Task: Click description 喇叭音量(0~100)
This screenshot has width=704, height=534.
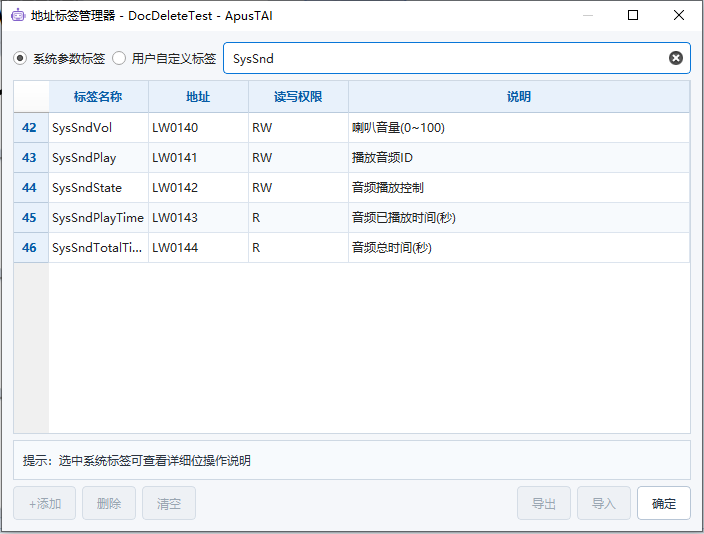Action: pyautogui.click(x=519, y=128)
